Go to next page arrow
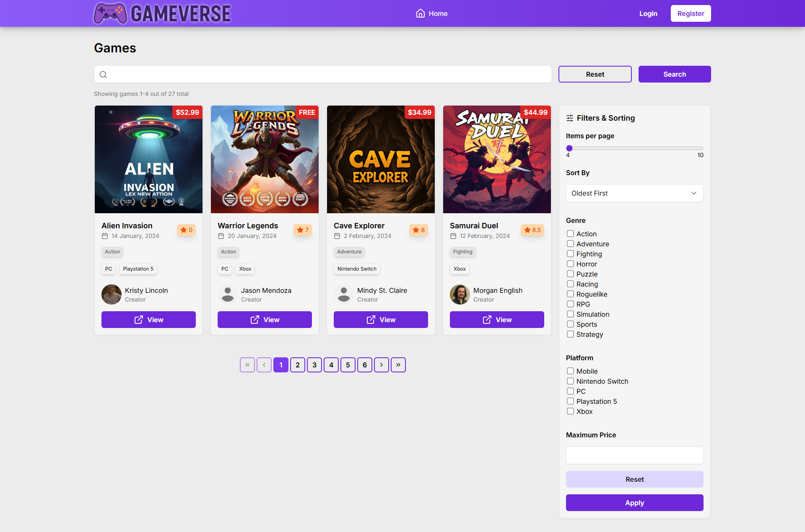805x532 pixels. pos(382,365)
